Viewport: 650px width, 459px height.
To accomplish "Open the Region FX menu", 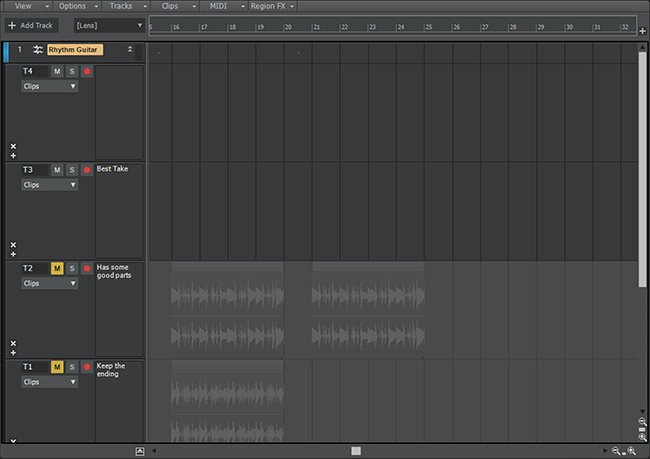I will click(x=273, y=6).
